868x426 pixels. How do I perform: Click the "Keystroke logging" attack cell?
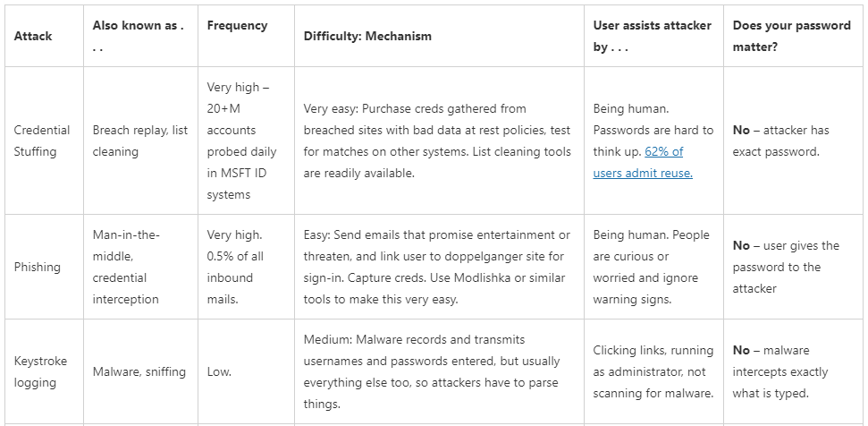[x=40, y=371]
